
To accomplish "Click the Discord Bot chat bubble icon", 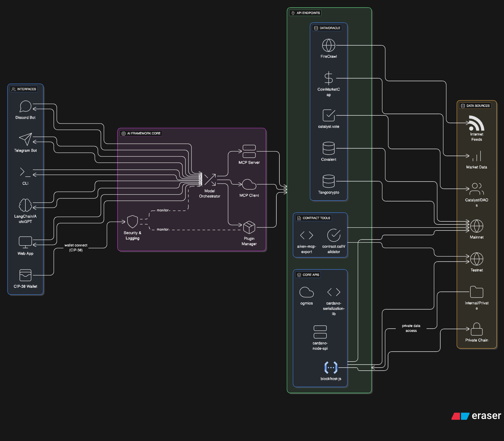I will coord(25,106).
